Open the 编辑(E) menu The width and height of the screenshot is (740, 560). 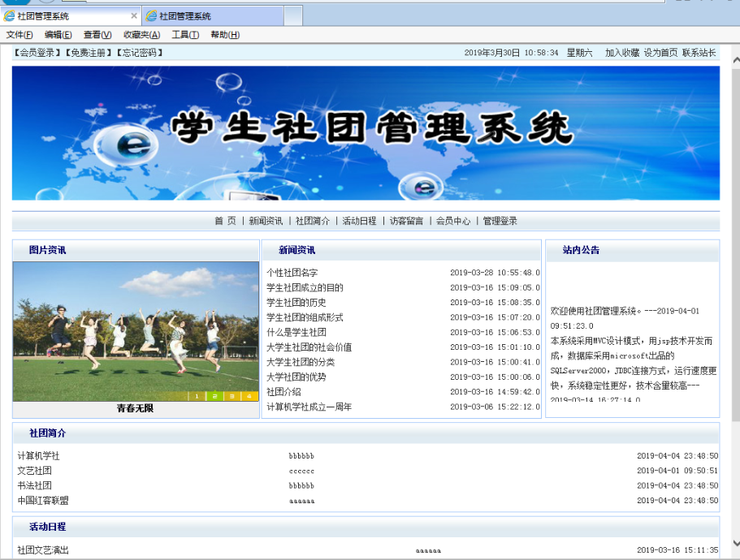(x=58, y=35)
